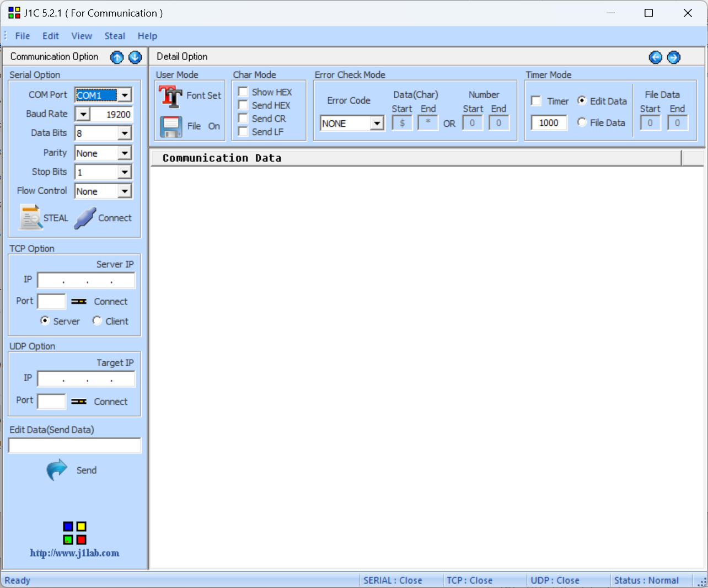Click the 'UDP : Close' status text
This screenshot has width=708, height=588.
click(555, 580)
